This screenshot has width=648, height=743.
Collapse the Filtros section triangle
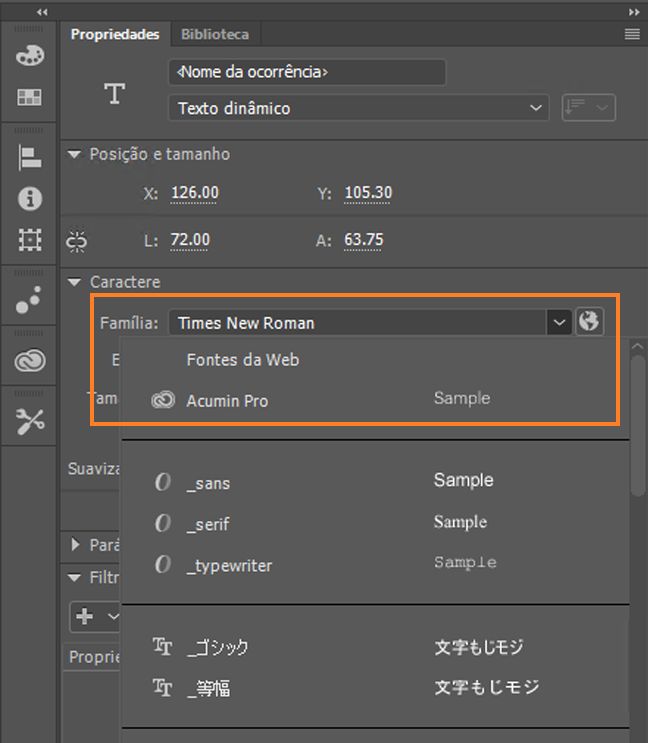coord(74,577)
